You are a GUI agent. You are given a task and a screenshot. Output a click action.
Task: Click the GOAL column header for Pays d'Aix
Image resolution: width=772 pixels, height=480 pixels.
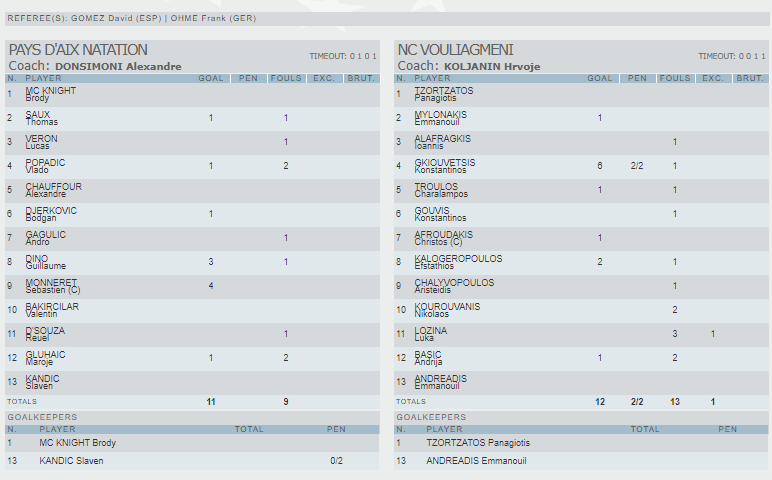point(211,78)
